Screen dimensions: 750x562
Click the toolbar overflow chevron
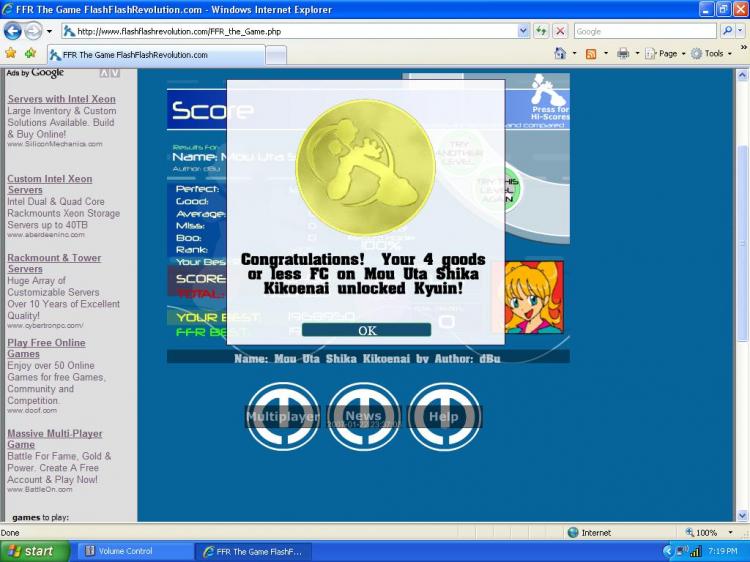[744, 48]
